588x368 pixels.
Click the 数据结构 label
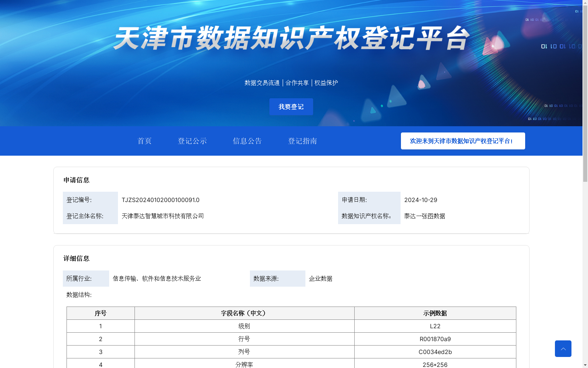pyautogui.click(x=79, y=295)
